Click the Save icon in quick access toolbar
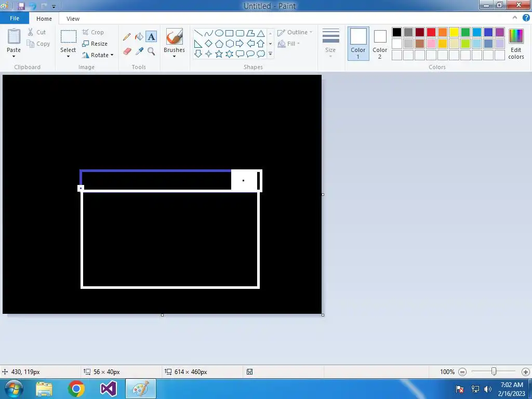Image resolution: width=532 pixels, height=399 pixels. [21, 6]
